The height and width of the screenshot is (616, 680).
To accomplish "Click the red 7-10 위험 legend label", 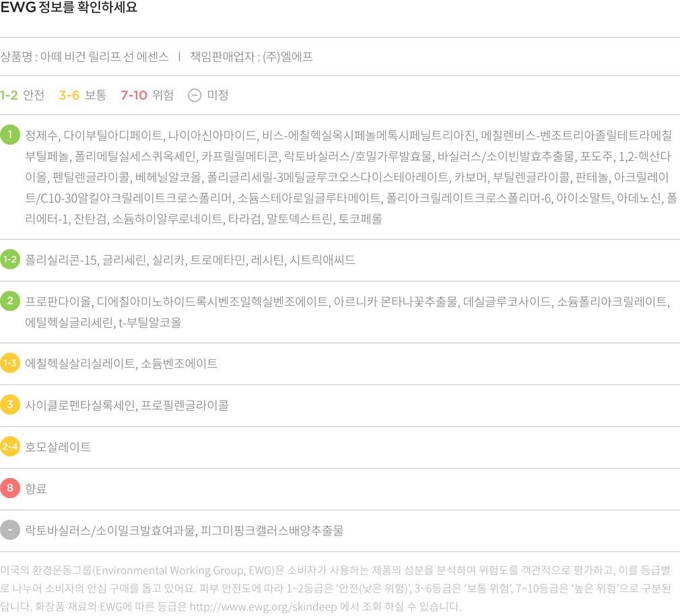I will point(147,95).
